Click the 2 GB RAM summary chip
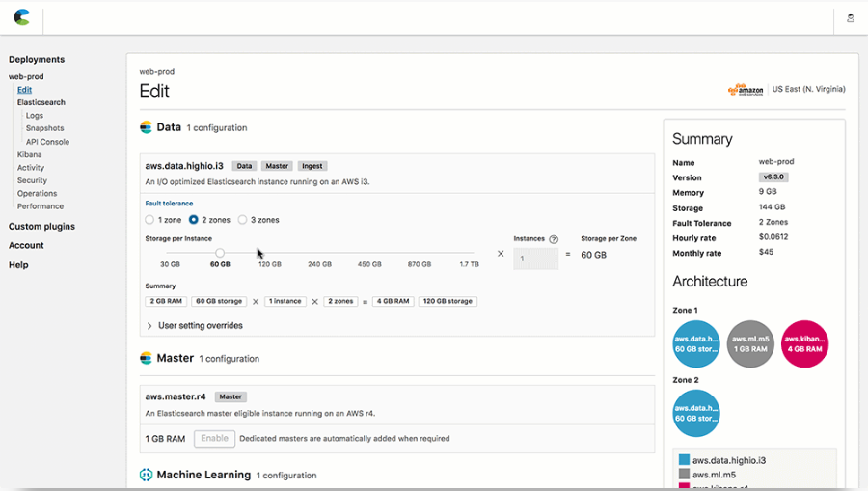Screen dimensions: 868x491 pyautogui.click(x=166, y=301)
